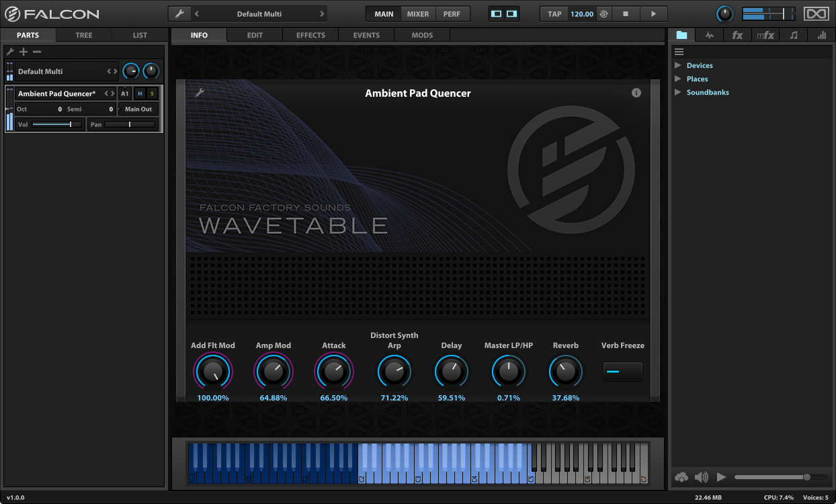Open the A1 MIDI channel selector
Viewport: 836px width, 504px height.
click(x=125, y=93)
